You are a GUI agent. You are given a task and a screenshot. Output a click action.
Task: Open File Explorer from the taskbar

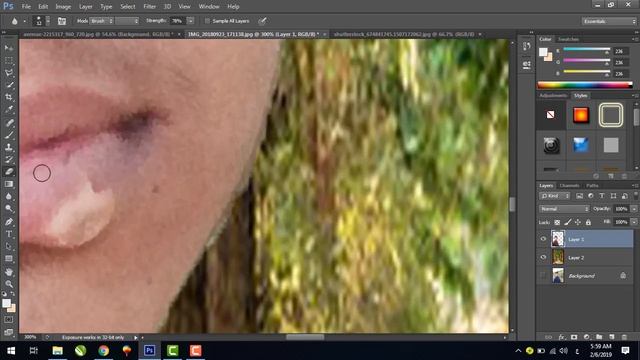[58, 351]
